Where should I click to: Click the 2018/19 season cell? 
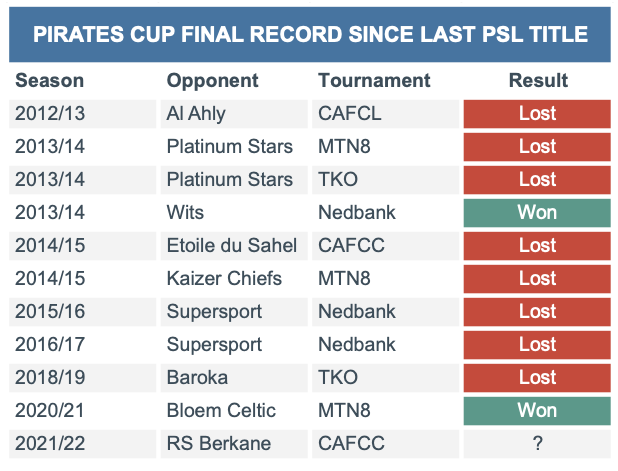pos(82,378)
